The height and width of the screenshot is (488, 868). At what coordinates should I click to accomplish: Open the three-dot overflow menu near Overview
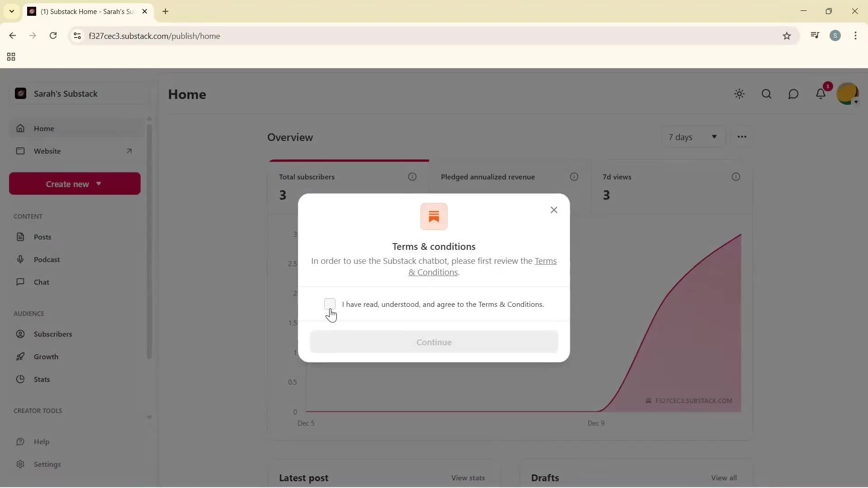click(x=742, y=136)
